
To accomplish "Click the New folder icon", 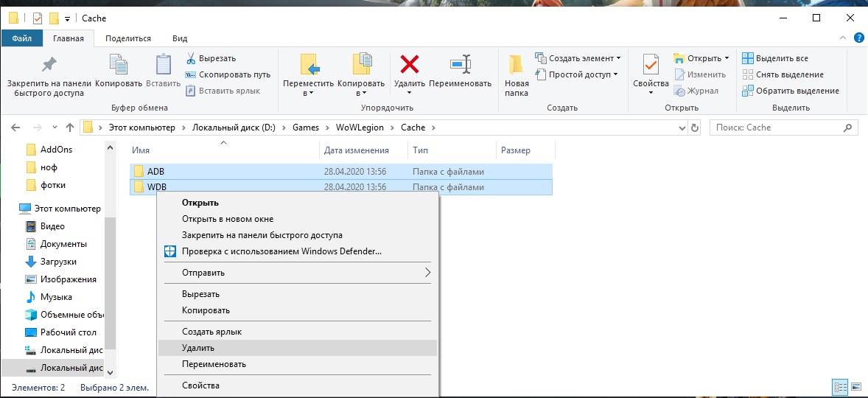I will tap(517, 65).
